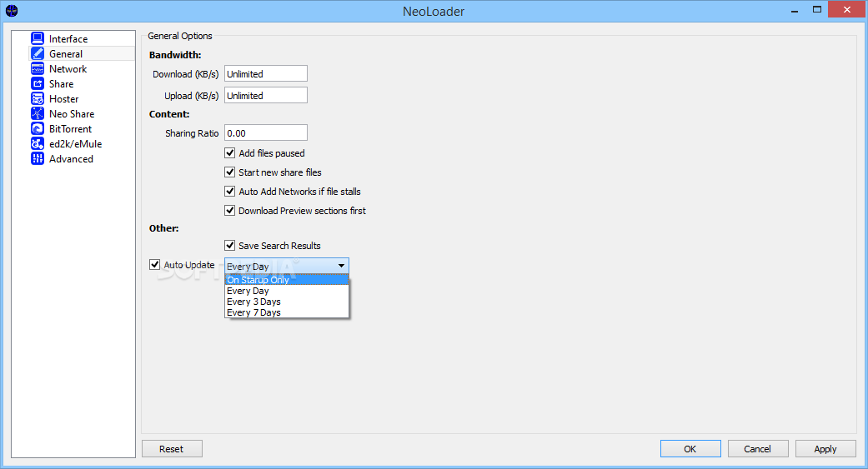
Task: Open the Hoster settings page
Action: 63,98
